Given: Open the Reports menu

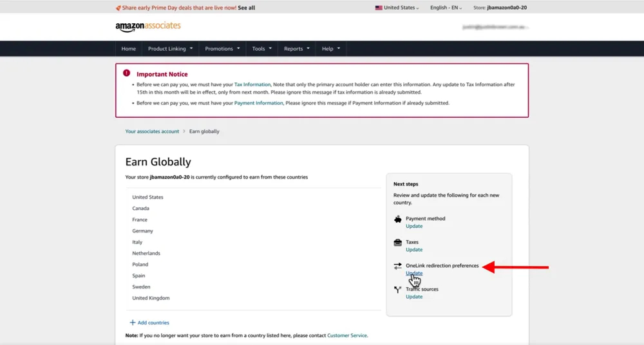Looking at the screenshot, I should 296,49.
